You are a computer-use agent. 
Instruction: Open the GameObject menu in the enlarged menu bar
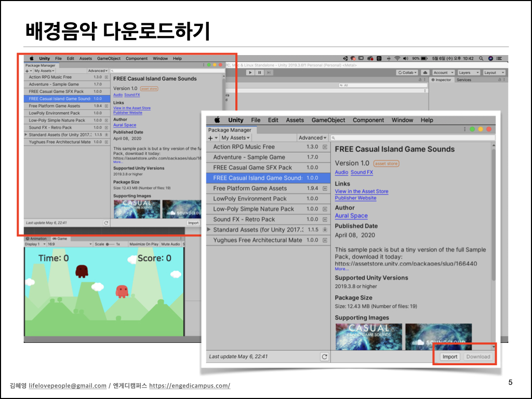328,120
